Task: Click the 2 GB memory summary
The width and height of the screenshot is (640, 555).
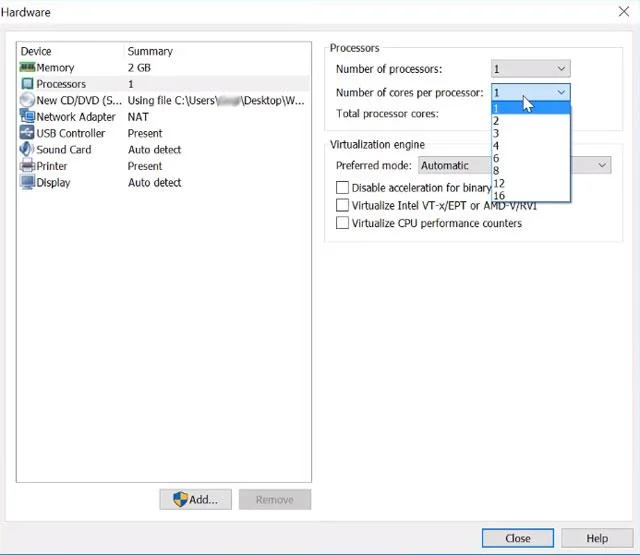Action: coord(139,67)
